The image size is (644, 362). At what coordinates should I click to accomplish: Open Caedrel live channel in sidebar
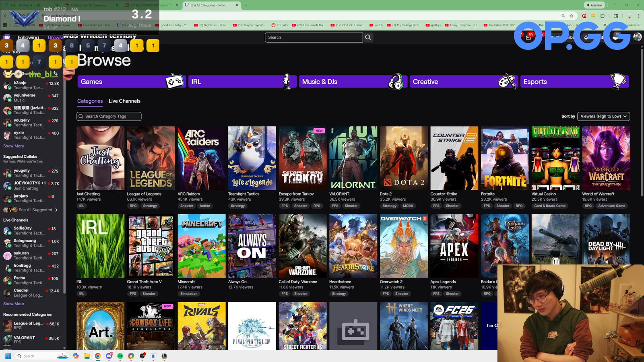[31, 293]
